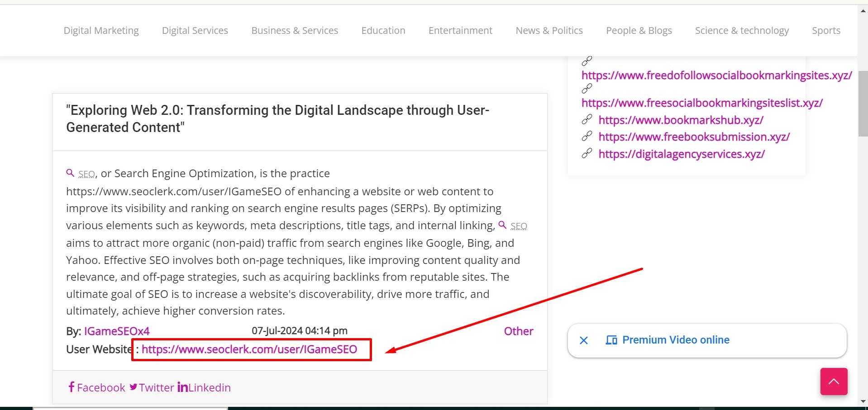Click the LinkedIn share icon

tap(182, 387)
